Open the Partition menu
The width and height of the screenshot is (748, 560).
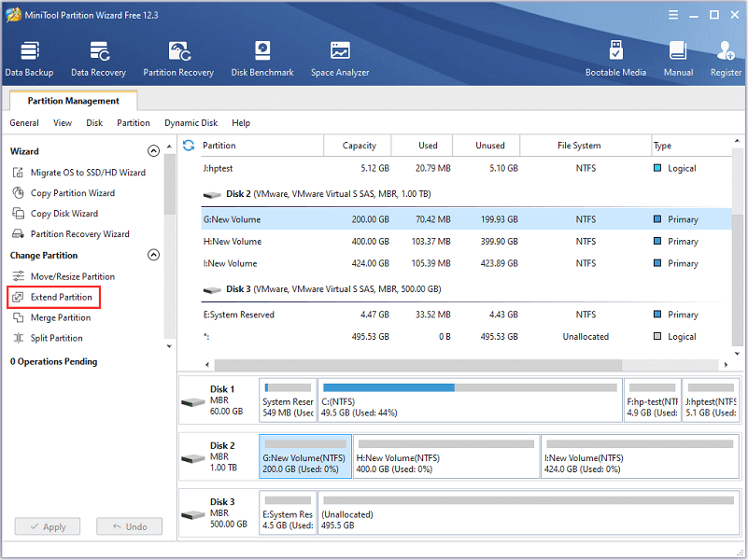click(x=134, y=123)
